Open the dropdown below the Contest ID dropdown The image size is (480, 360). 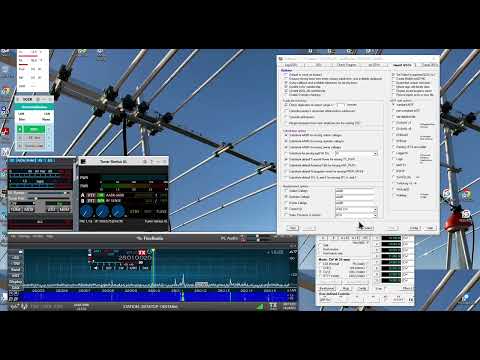(x=375, y=215)
